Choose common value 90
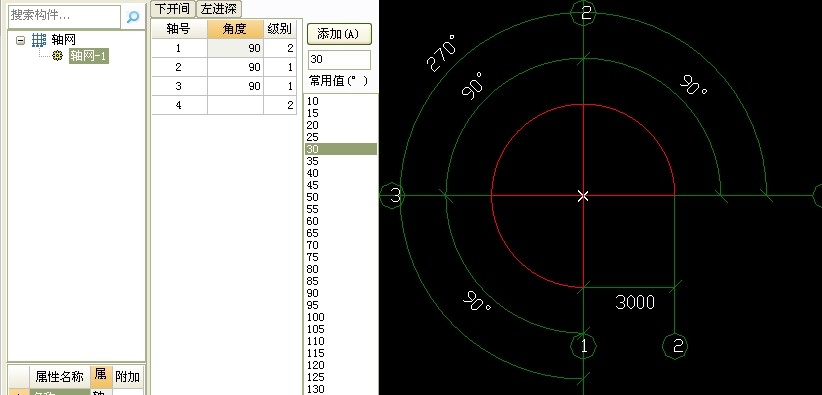Viewport: 822px width, 395px height. coord(341,293)
